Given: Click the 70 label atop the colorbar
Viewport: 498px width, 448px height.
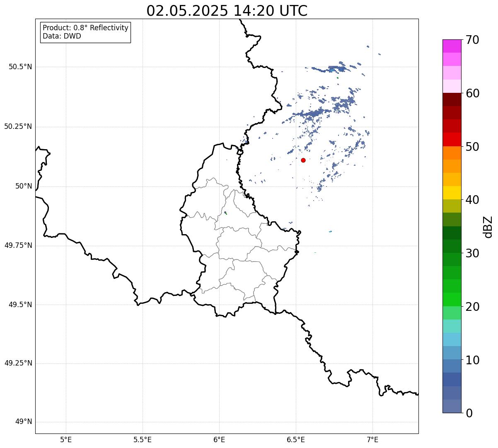Looking at the screenshot, I should pos(472,40).
